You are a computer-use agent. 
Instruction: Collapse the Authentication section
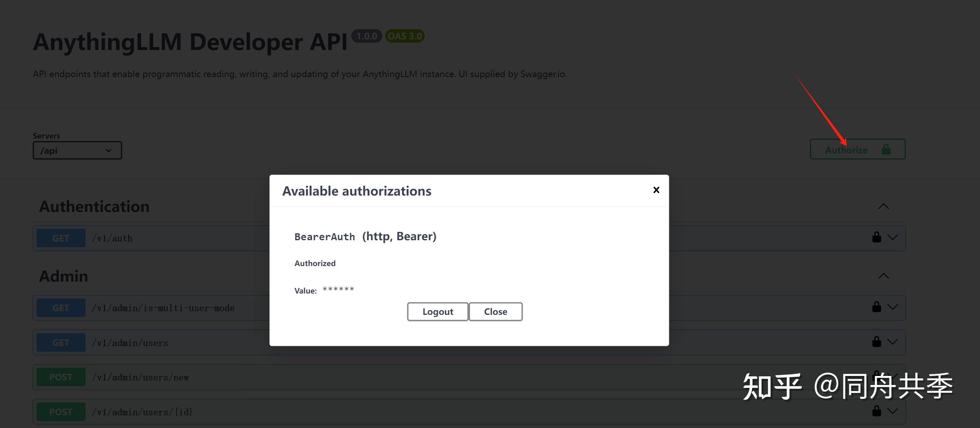point(884,206)
